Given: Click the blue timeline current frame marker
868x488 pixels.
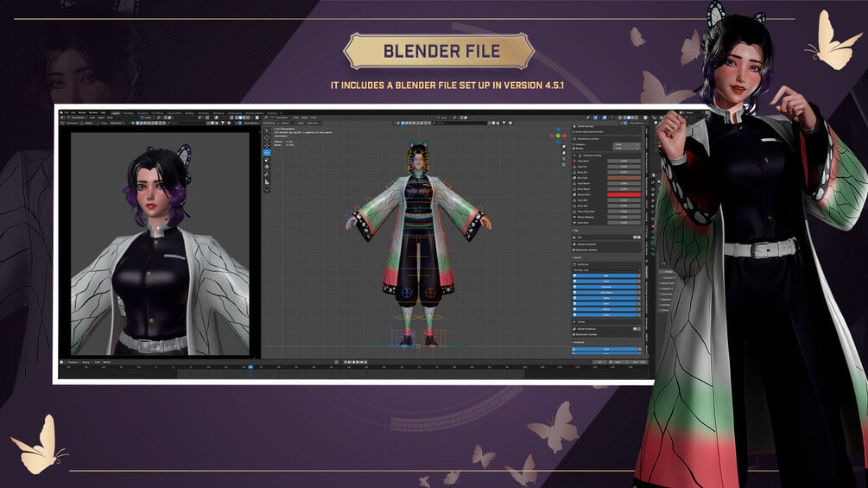Looking at the screenshot, I should pos(250,367).
